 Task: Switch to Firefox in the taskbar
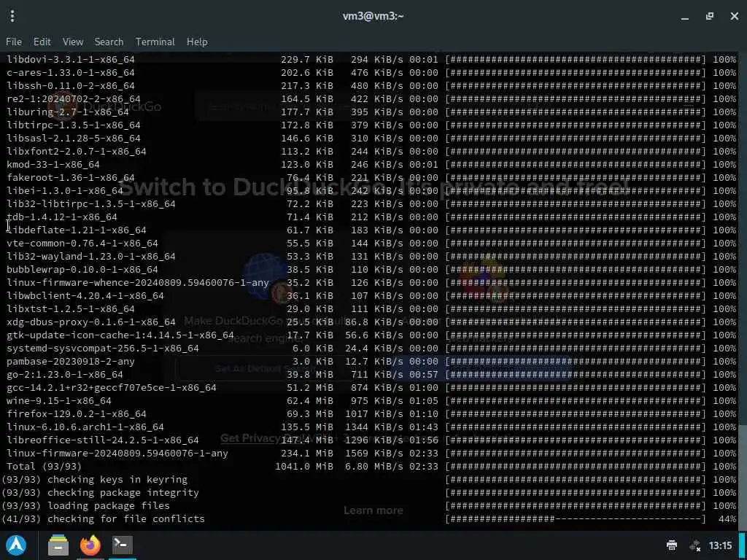[90, 545]
